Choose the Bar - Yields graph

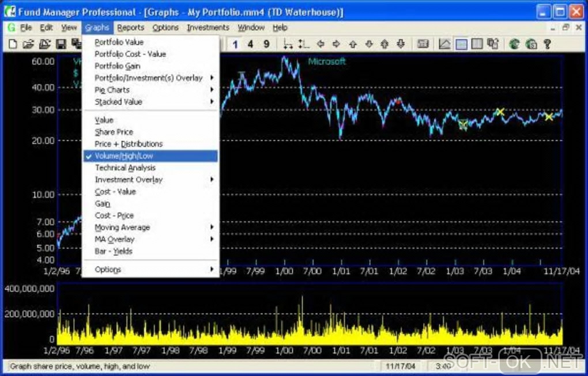150,251
